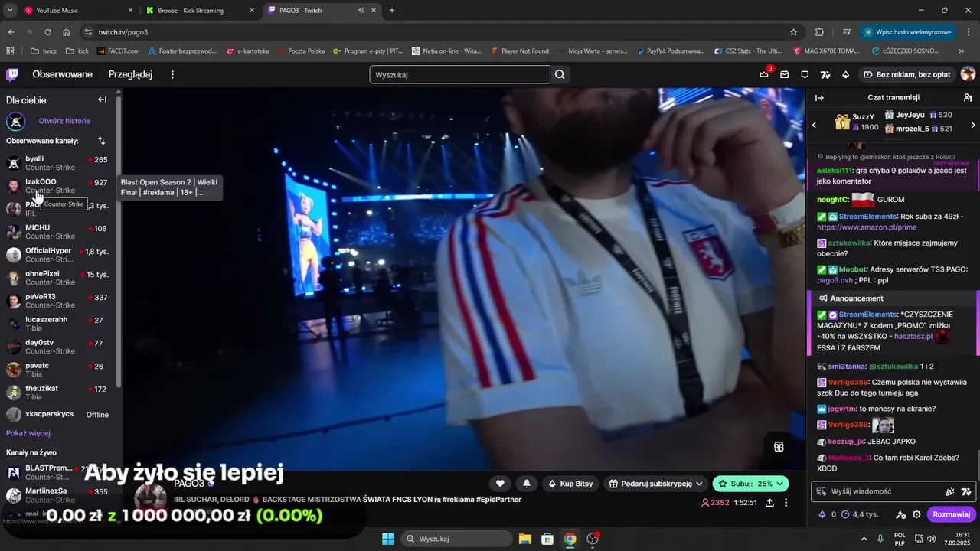Click the Chrome address bar URL
This screenshot has height=551, width=980.
tap(123, 32)
